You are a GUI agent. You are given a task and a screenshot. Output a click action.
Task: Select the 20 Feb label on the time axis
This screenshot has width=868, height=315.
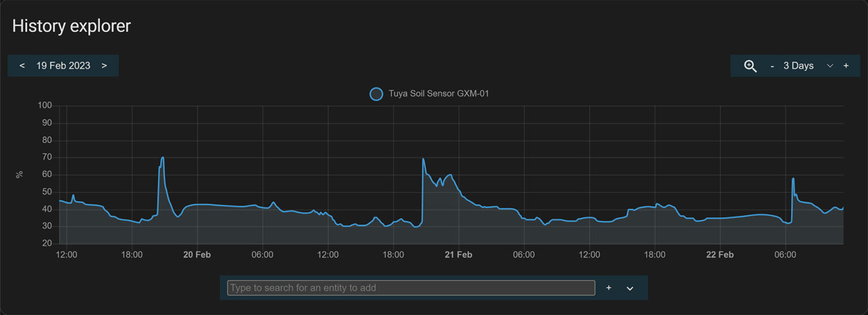point(197,255)
